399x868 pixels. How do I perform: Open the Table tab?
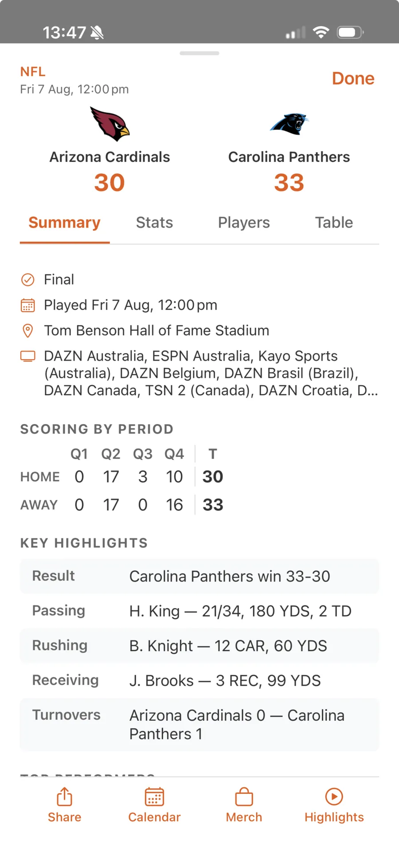pyautogui.click(x=334, y=223)
